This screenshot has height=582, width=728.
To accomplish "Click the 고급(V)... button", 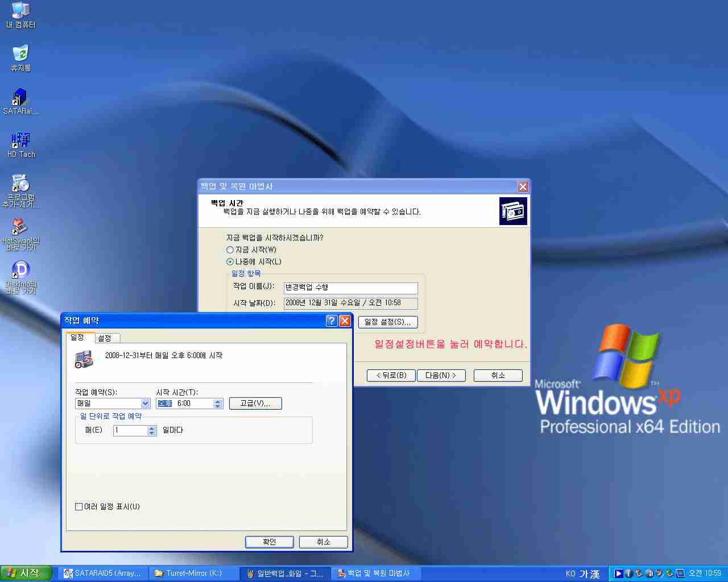I will click(x=255, y=404).
